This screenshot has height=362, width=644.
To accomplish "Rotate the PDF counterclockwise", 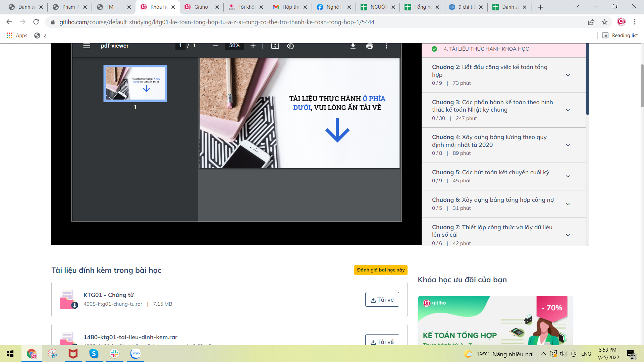I will (290, 46).
